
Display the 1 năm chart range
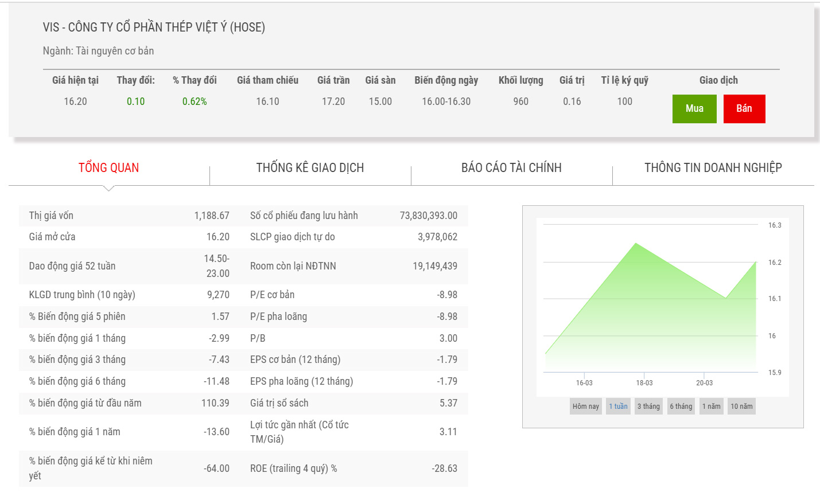(711, 407)
